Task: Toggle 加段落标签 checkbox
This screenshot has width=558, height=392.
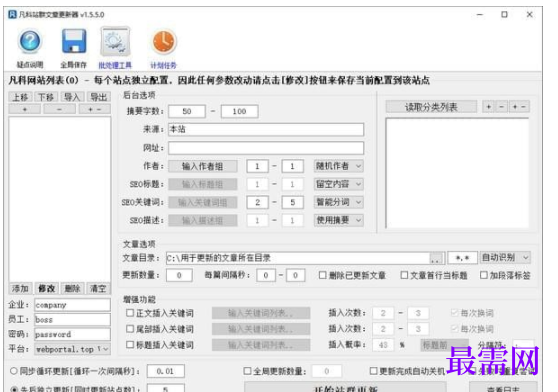Action: (484, 275)
